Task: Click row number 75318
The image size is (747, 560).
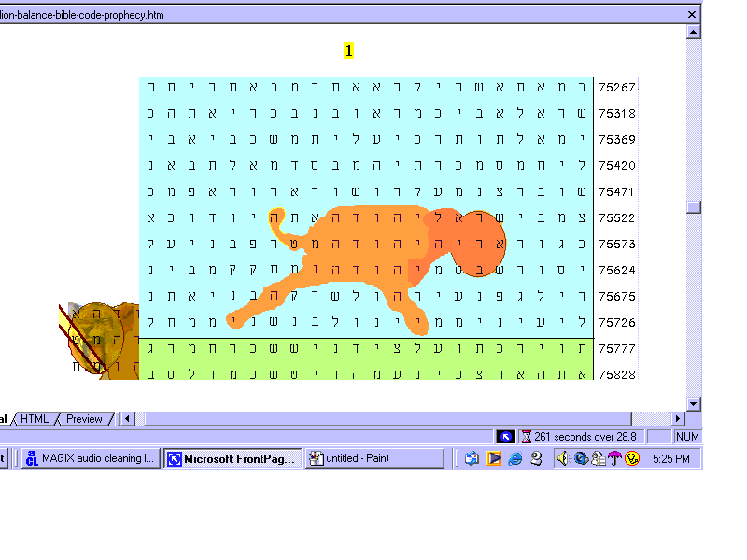Action: point(617,114)
